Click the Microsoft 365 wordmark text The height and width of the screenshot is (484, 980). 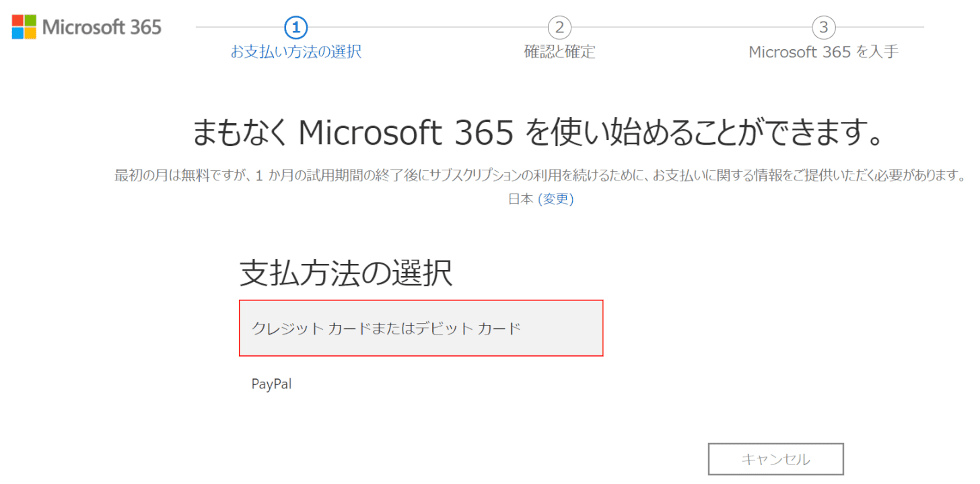(x=102, y=27)
